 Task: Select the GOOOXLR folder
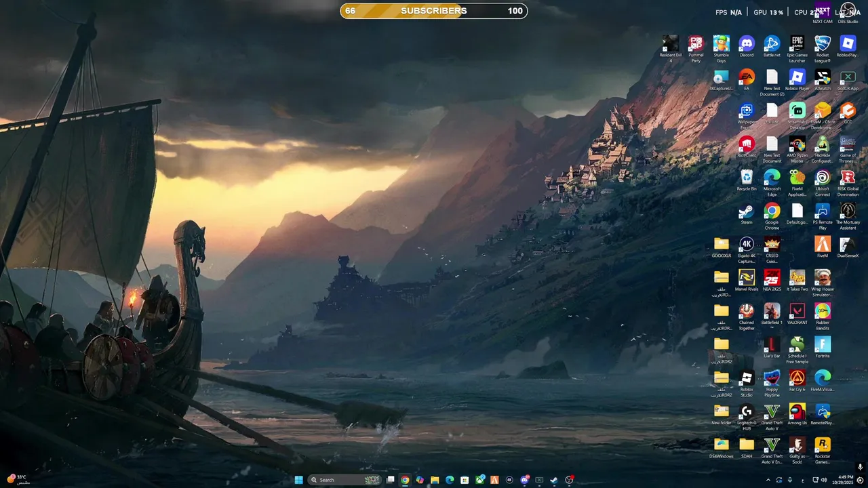(x=722, y=246)
